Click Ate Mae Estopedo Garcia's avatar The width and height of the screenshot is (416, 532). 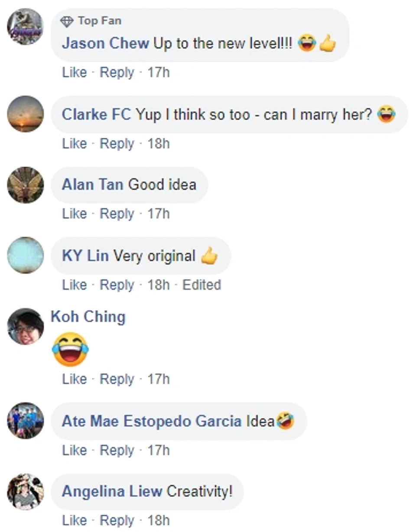(x=26, y=421)
